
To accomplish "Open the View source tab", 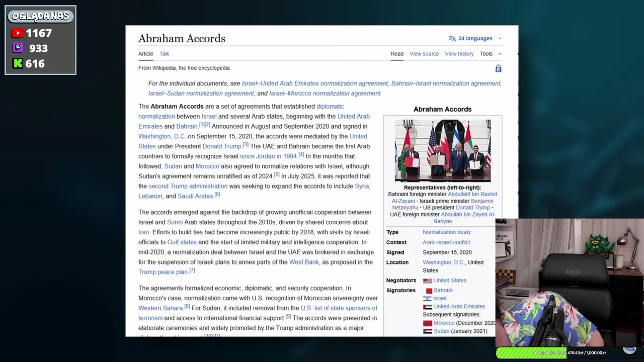I will [x=424, y=54].
